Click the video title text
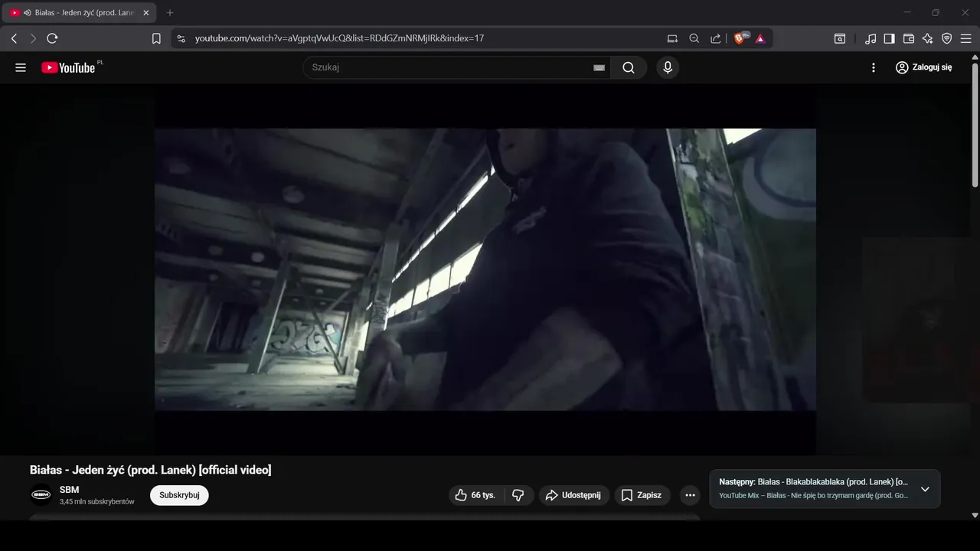Screen dimensions: 980x551 click(x=151, y=470)
